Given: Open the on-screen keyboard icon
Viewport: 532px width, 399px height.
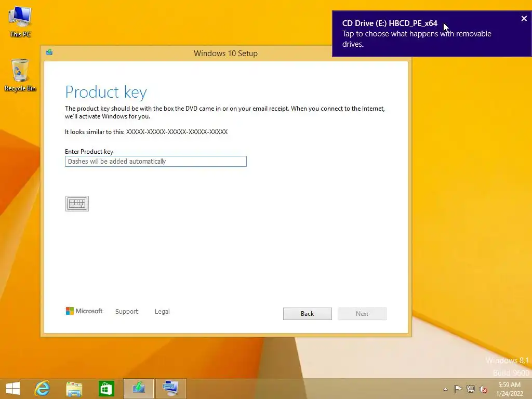Looking at the screenshot, I should (77, 204).
